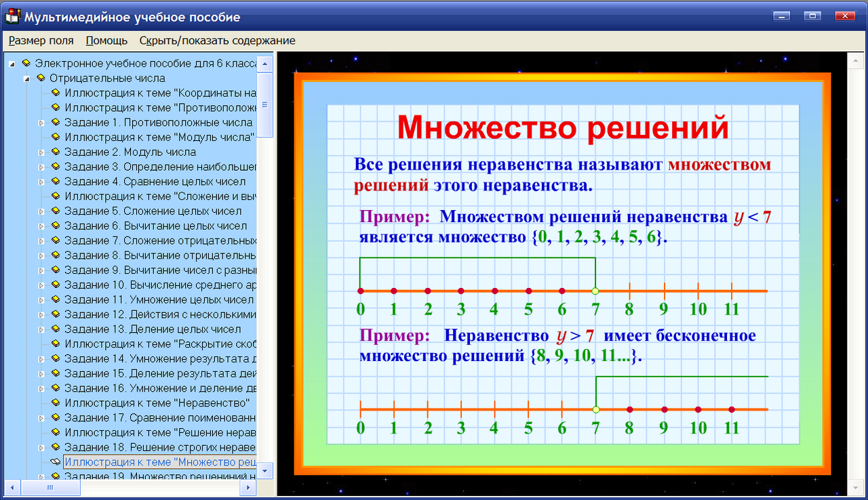Click the book icon next to "Электронное учебное пособие для 6 класса"
Image resolution: width=868 pixels, height=500 pixels.
tap(25, 63)
